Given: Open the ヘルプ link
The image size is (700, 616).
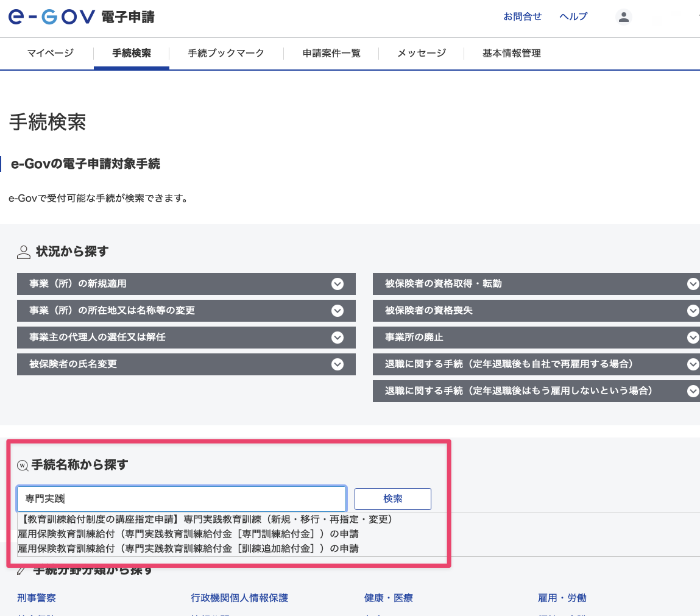Looking at the screenshot, I should [x=573, y=16].
